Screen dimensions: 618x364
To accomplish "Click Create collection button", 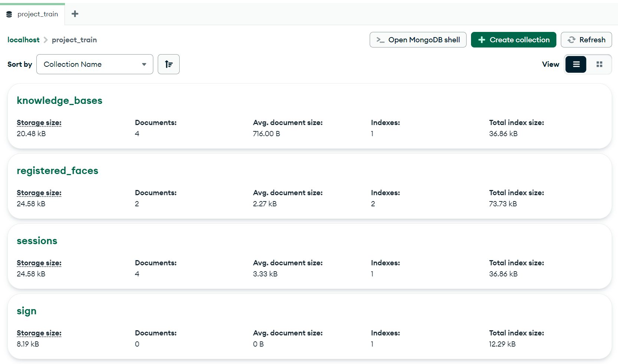I will point(513,40).
